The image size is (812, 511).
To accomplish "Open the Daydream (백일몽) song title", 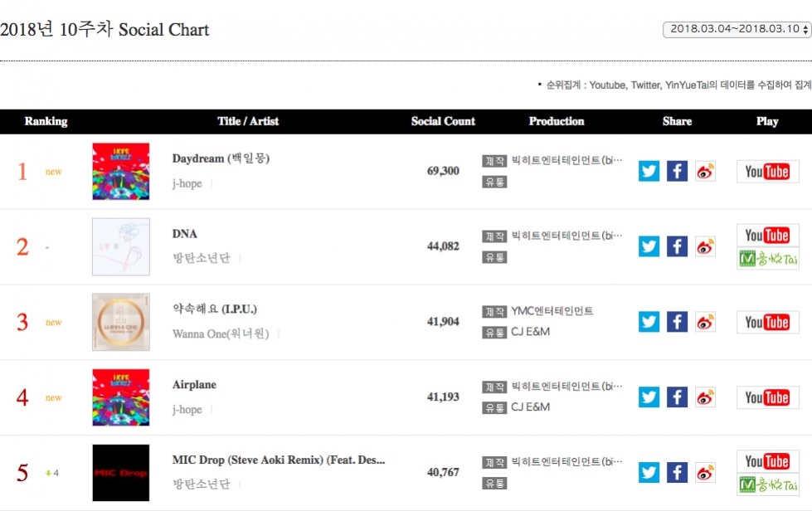I will tap(221, 158).
